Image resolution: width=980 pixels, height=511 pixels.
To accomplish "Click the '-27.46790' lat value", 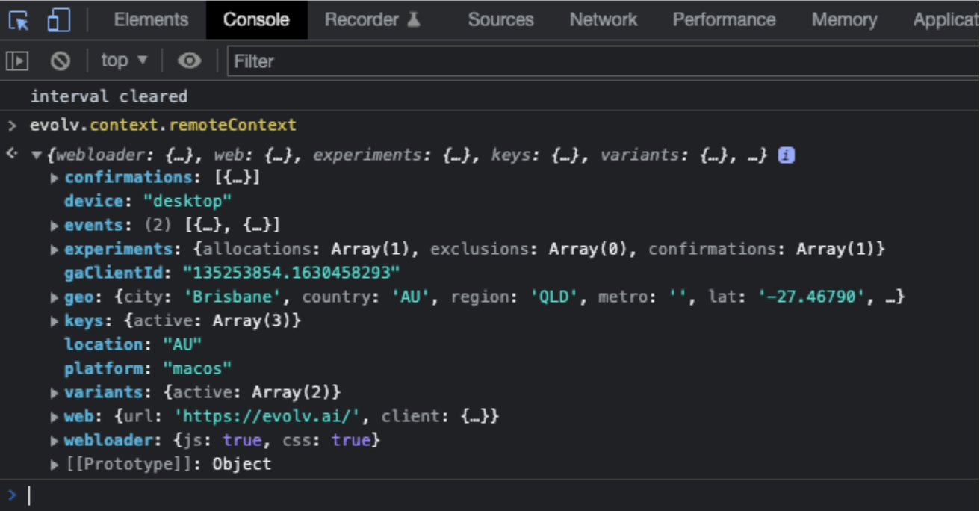I will [812, 297].
